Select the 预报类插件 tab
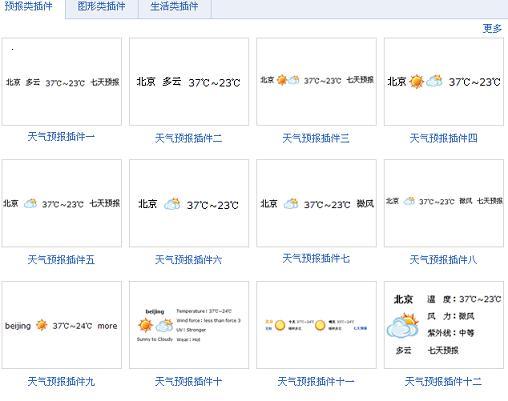The height and width of the screenshot is (401, 508). tap(29, 6)
